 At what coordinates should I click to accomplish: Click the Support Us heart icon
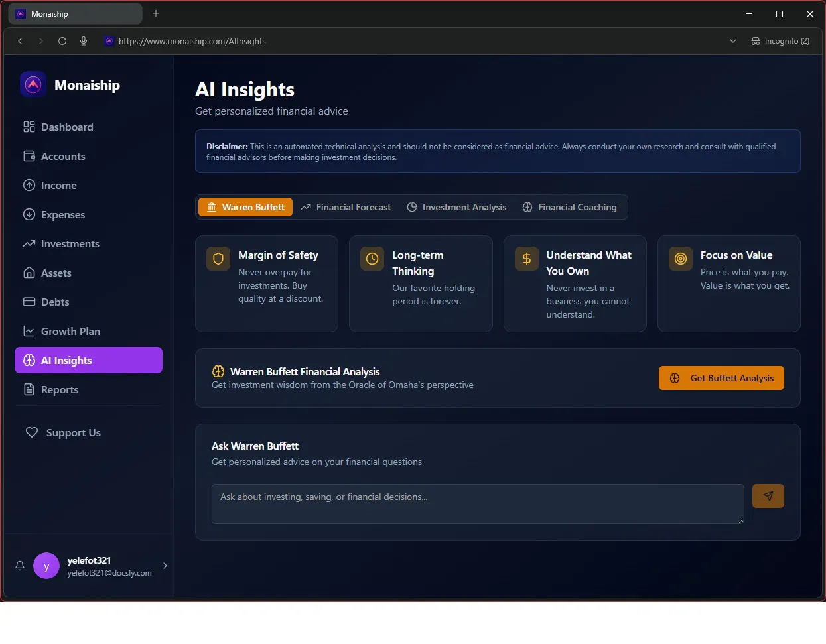pos(32,432)
